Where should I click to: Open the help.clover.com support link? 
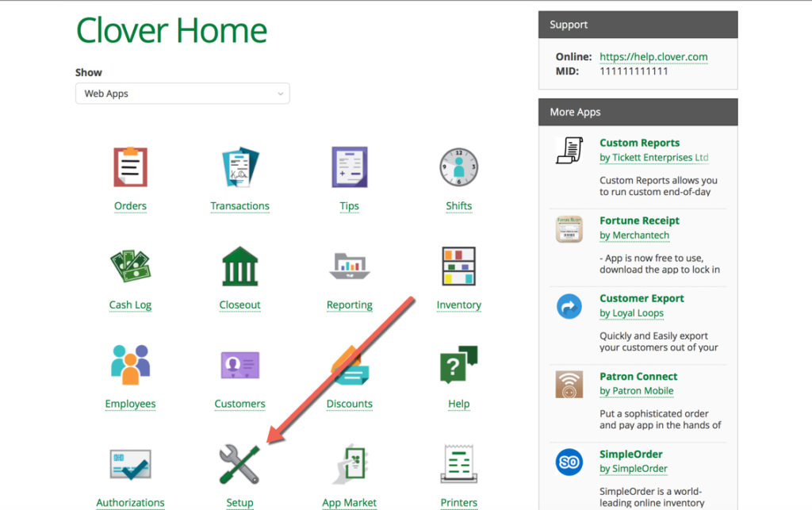coord(653,57)
